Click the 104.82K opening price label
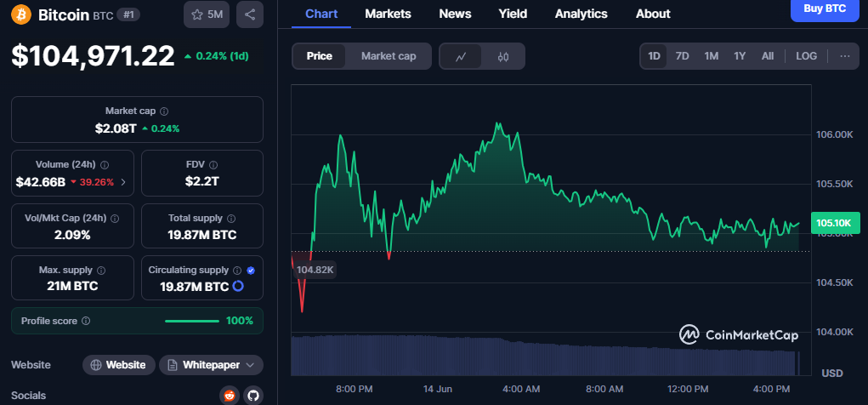The width and height of the screenshot is (868, 405). click(315, 270)
